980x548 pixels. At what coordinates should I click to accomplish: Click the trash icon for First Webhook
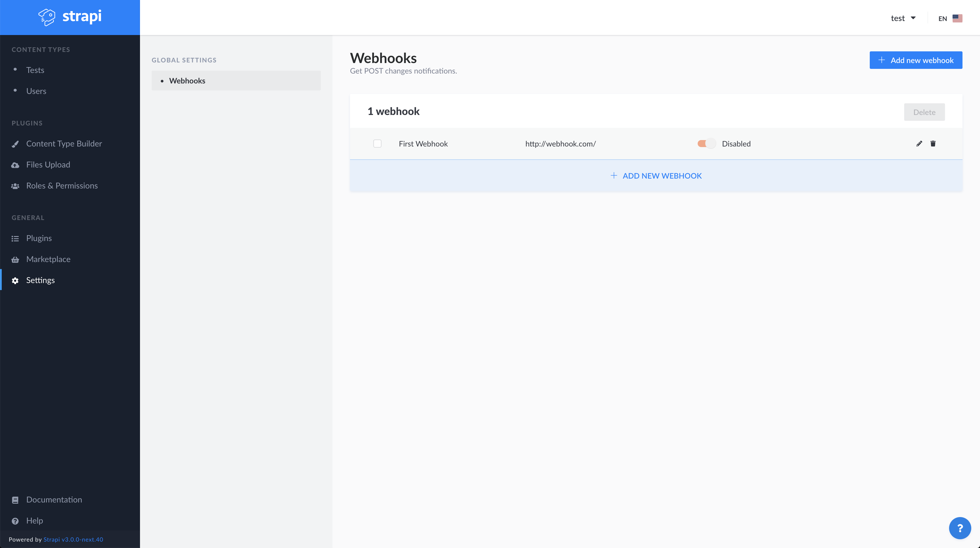tap(933, 144)
